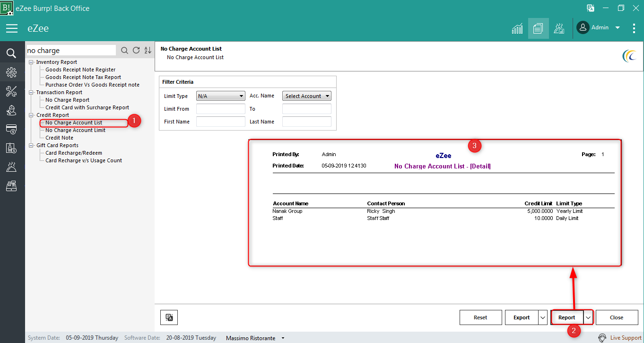Click the Report button
This screenshot has width=644, height=343.
(x=567, y=318)
